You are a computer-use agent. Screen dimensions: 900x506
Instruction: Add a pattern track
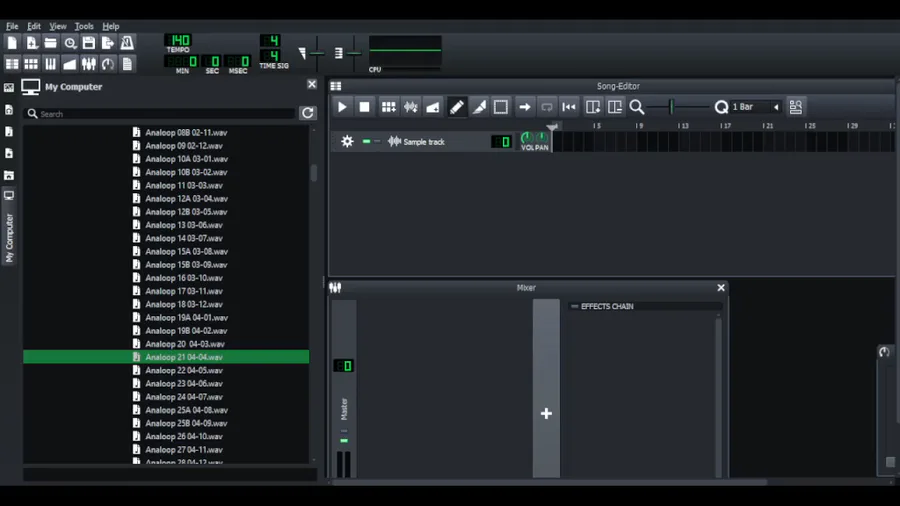[x=389, y=107]
